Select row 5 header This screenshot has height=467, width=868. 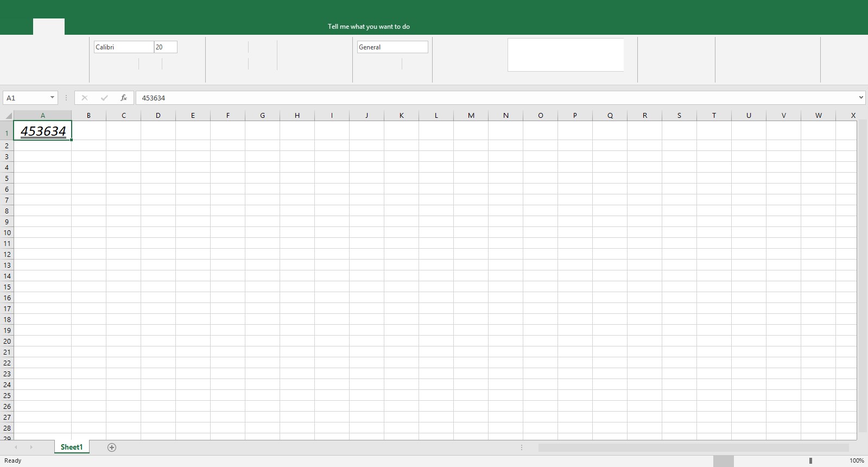[7, 178]
